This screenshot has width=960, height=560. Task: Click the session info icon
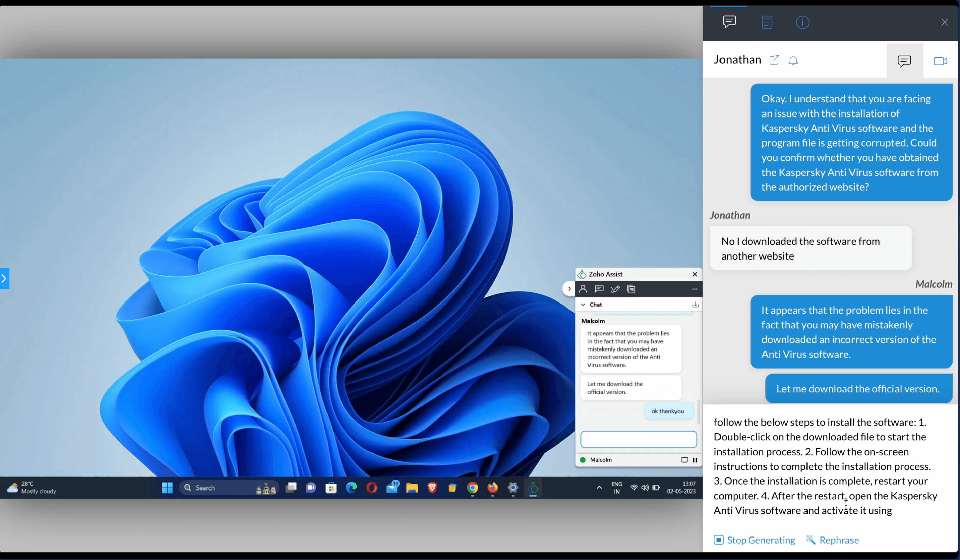802,22
